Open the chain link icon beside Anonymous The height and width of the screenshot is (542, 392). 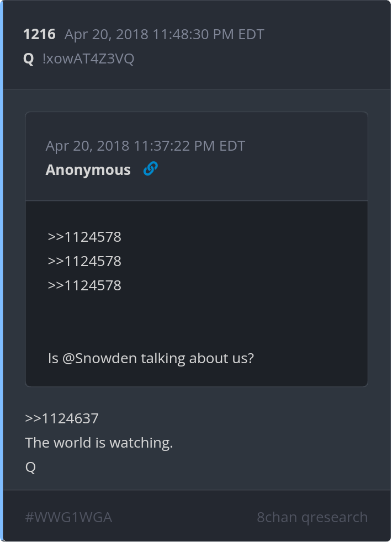(151, 169)
